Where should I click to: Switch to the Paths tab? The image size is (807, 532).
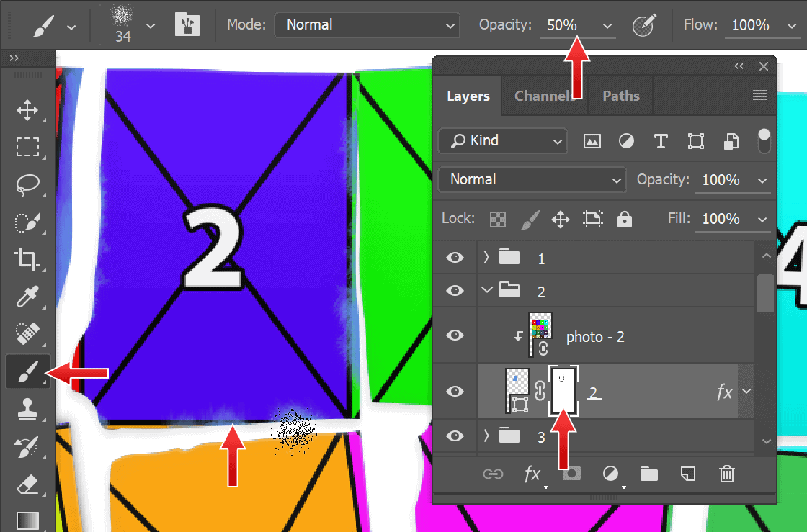pyautogui.click(x=620, y=96)
